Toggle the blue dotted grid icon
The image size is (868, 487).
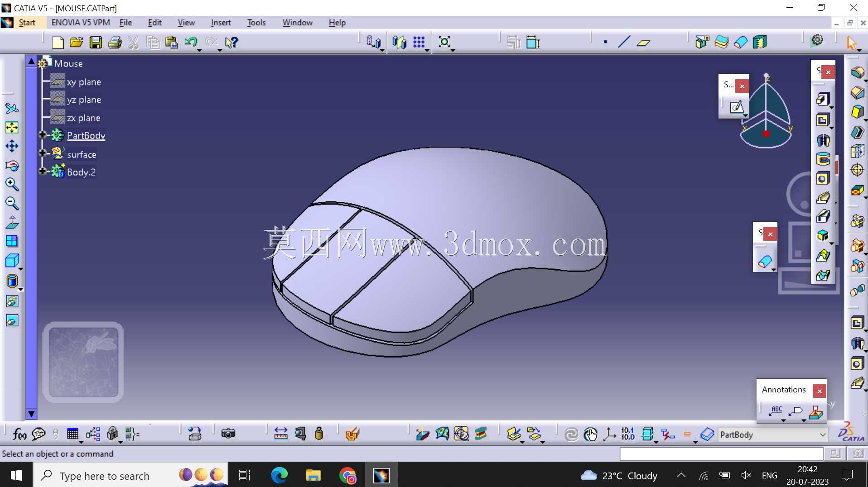point(419,43)
